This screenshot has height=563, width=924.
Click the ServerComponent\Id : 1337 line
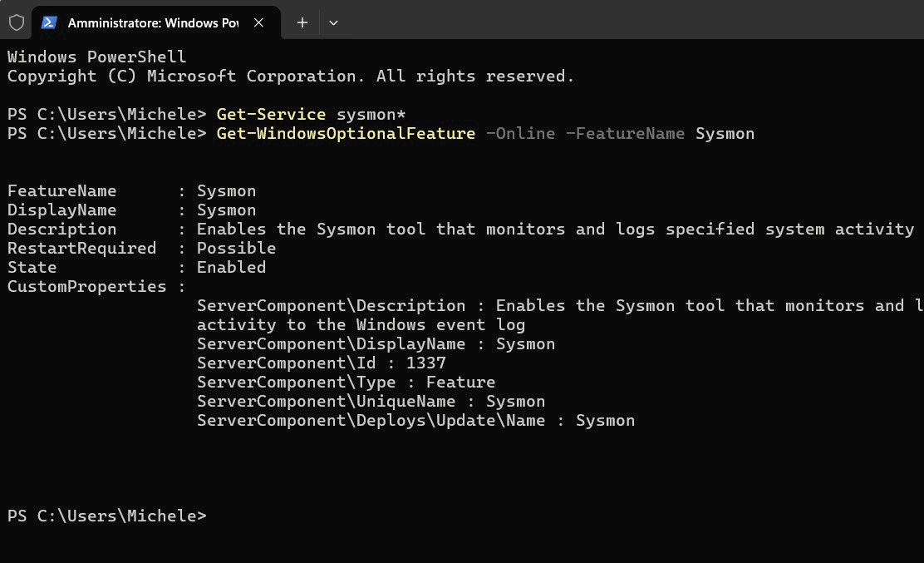[322, 363]
